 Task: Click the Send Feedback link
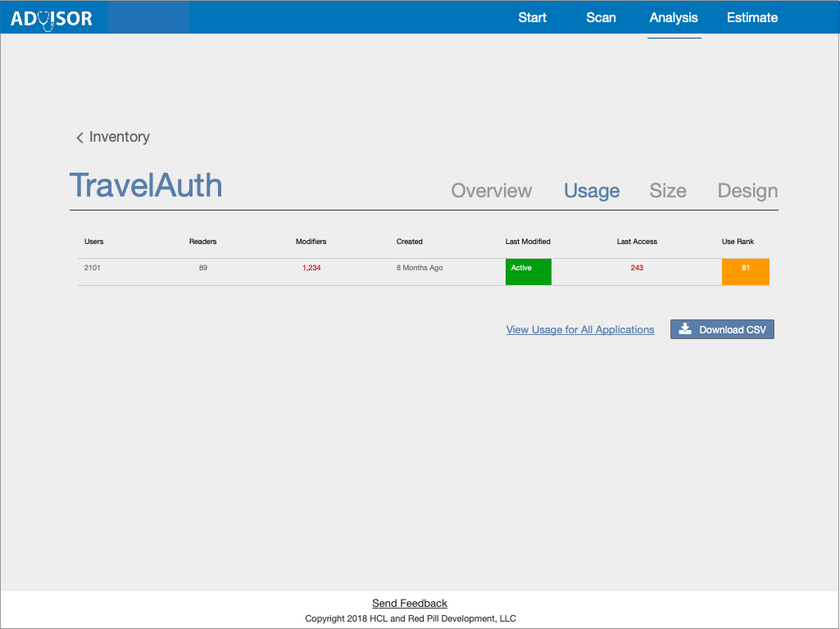pos(410,604)
